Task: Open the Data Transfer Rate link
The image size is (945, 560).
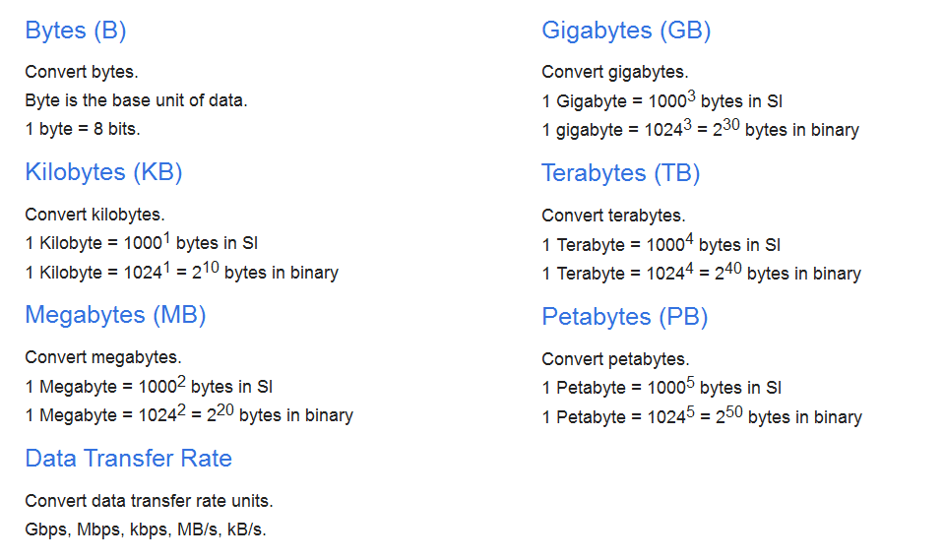Action: pyautogui.click(x=128, y=458)
